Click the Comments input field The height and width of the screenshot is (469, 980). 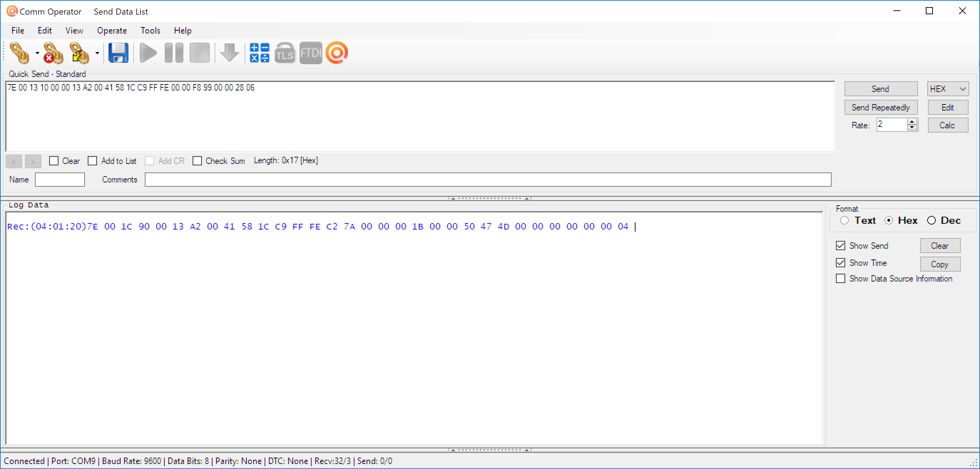(x=488, y=179)
